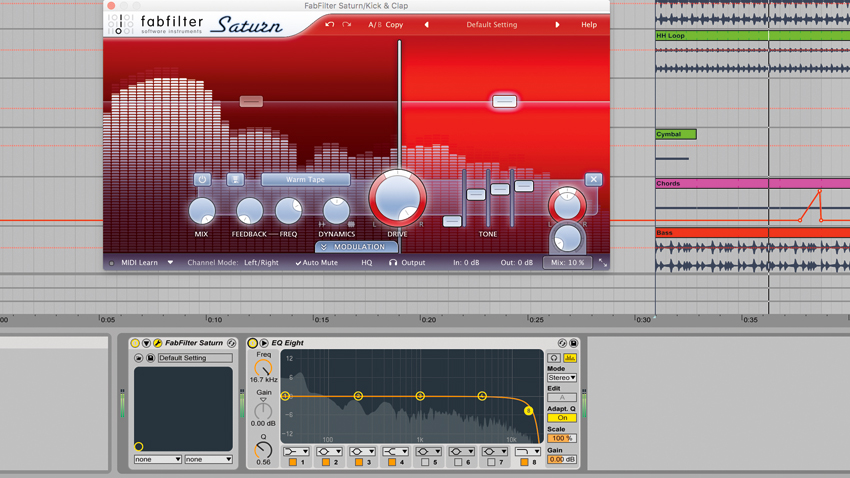The height and width of the screenshot is (478, 850).
Task: Click the top automation breakpoint on Chords track
Action: [x=820, y=191]
